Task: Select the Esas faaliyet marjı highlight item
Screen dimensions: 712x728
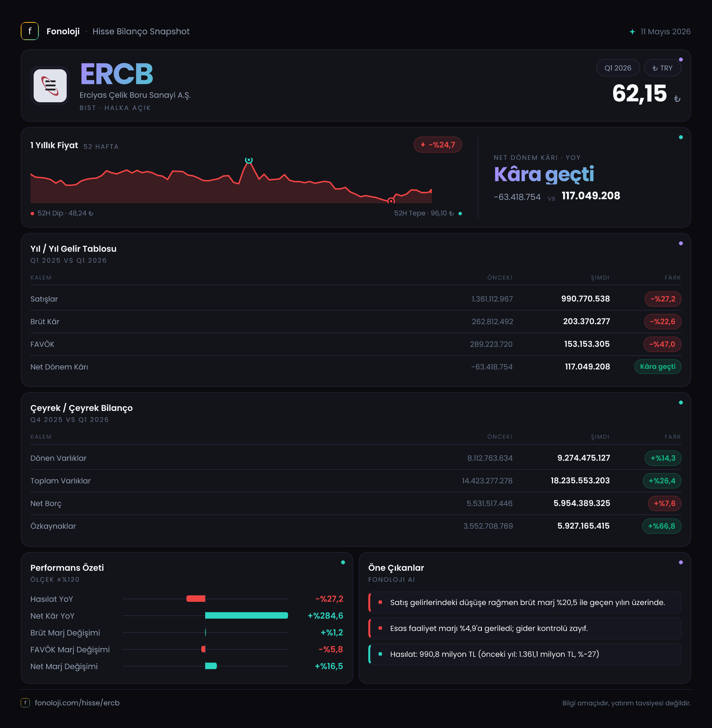Action: point(525,628)
